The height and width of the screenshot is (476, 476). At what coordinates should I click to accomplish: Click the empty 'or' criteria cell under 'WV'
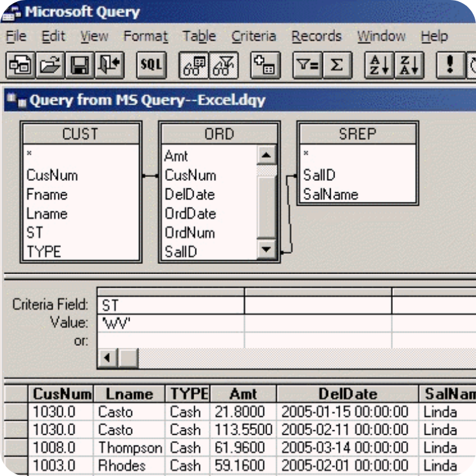[x=171, y=340]
